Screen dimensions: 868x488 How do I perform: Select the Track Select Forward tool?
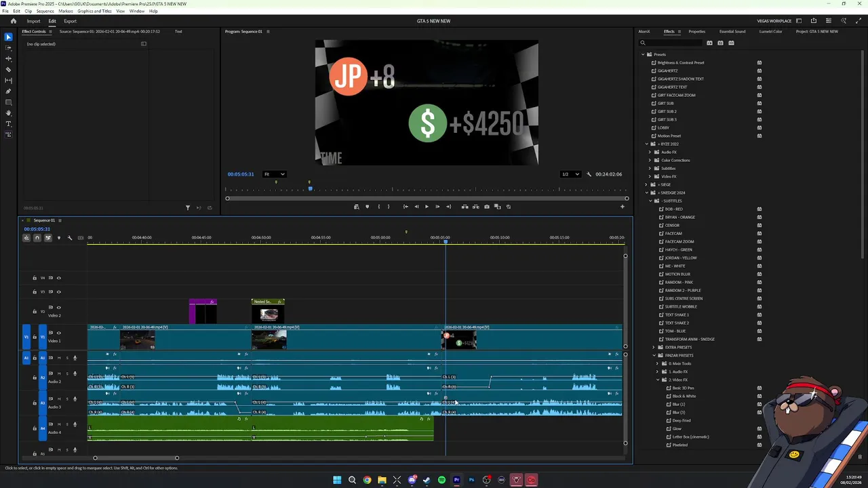coord(8,48)
